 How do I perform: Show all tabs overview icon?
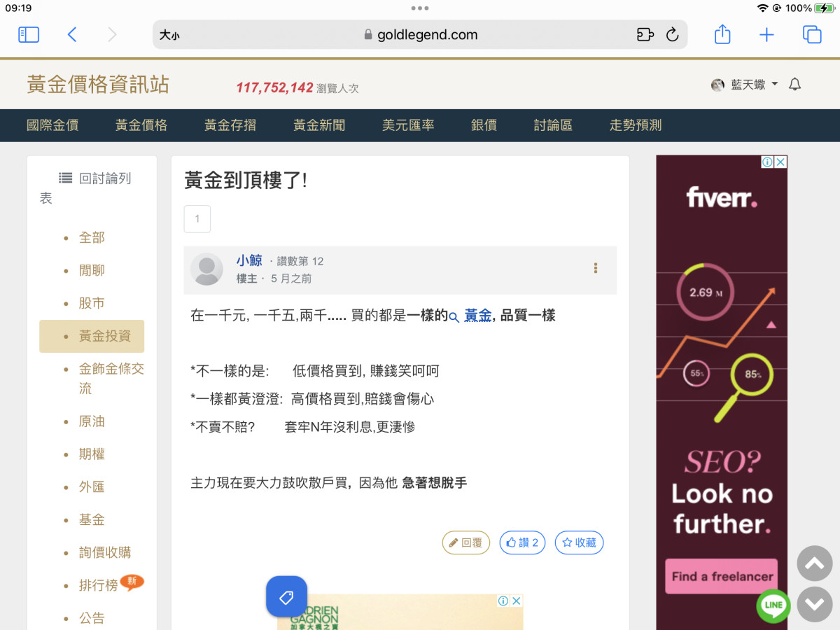pyautogui.click(x=812, y=34)
